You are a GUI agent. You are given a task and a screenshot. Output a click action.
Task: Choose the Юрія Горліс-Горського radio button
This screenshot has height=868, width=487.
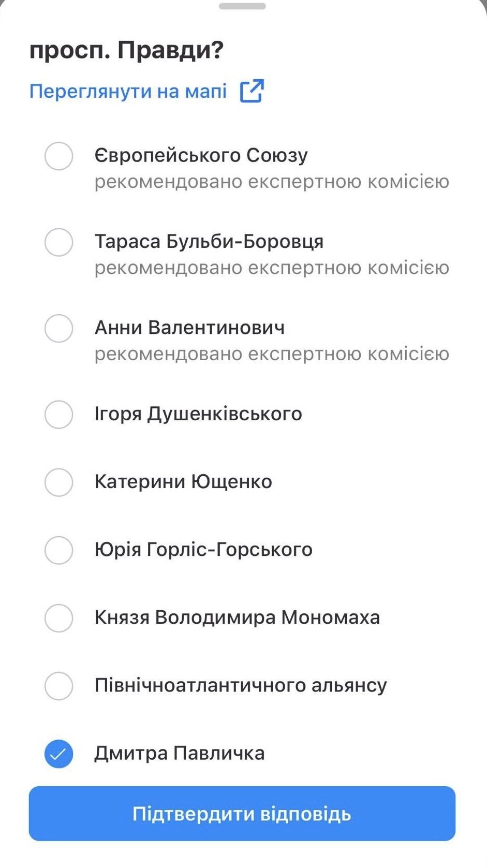[x=58, y=550]
